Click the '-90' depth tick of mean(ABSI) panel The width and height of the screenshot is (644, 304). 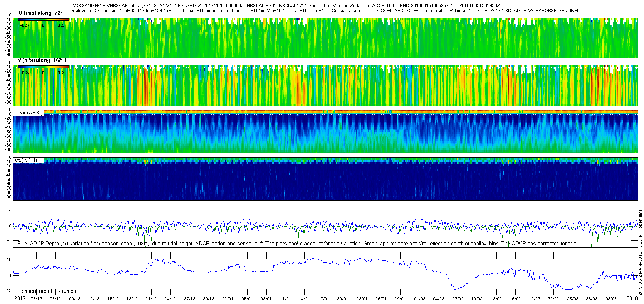pyautogui.click(x=8, y=149)
